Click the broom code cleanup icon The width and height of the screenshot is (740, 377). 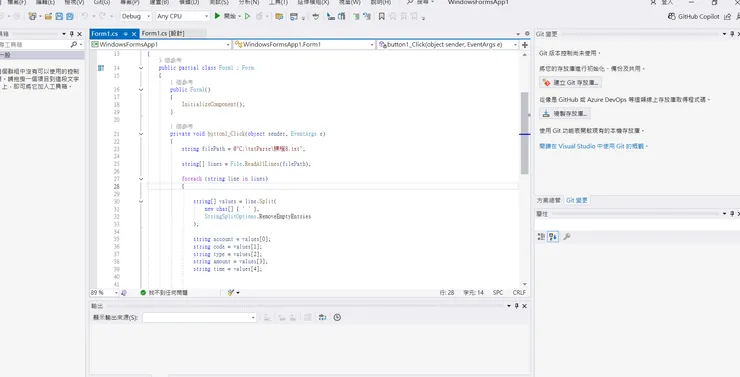231,293
